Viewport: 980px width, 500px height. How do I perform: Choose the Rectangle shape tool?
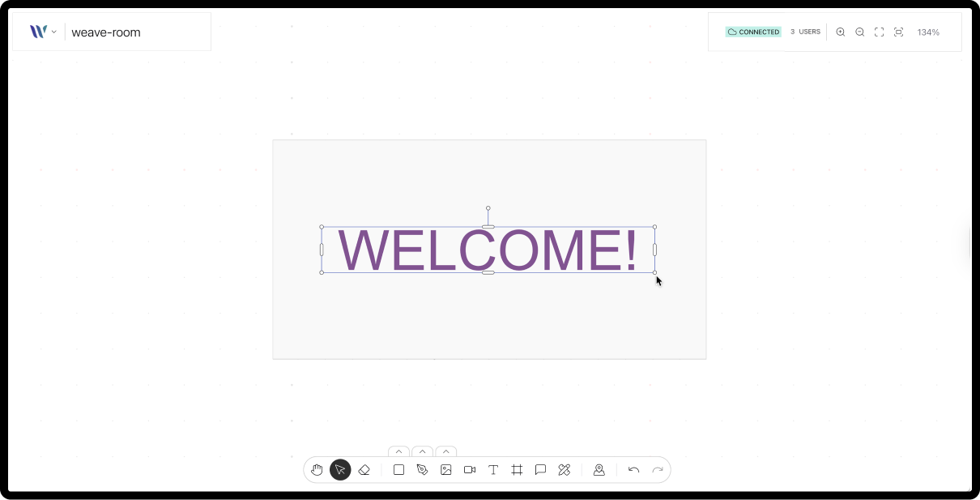(x=398, y=470)
